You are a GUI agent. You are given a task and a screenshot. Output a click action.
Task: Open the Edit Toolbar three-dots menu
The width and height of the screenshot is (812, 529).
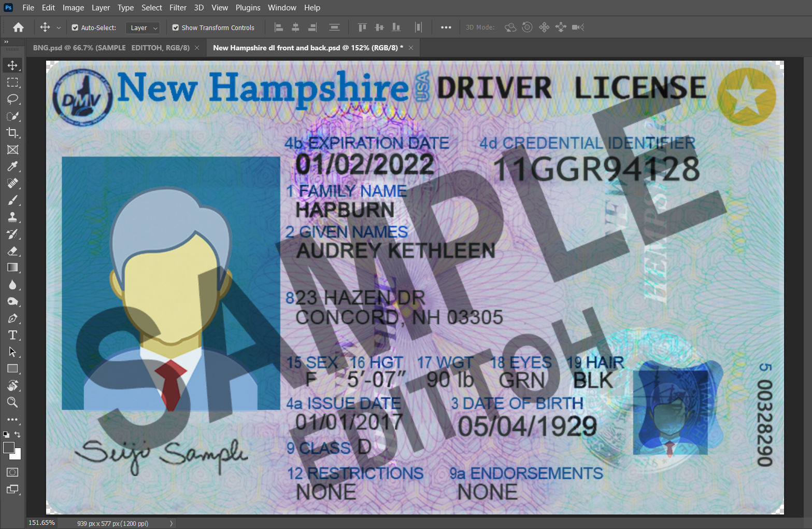pyautogui.click(x=12, y=420)
